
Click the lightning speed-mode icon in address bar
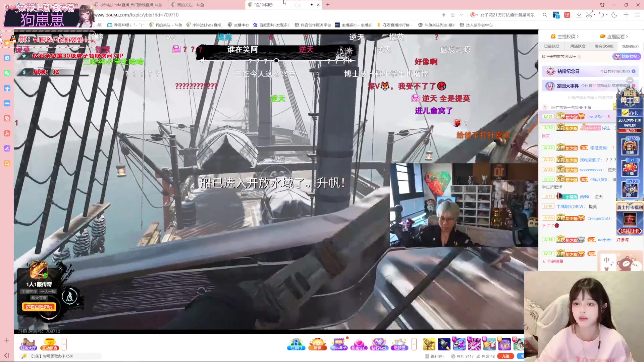[x=444, y=15]
